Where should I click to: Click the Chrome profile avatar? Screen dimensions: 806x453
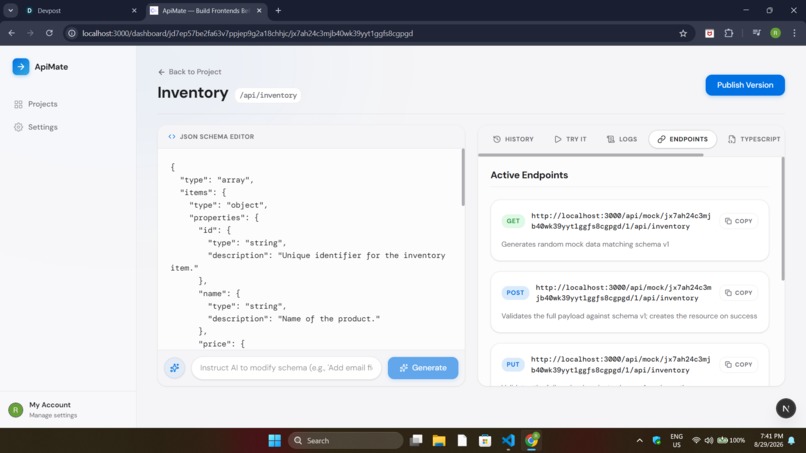(776, 33)
